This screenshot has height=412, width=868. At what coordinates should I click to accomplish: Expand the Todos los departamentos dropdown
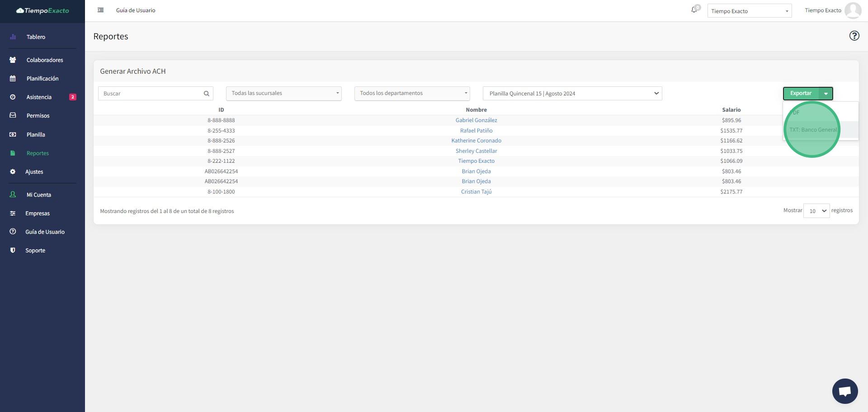pos(412,94)
